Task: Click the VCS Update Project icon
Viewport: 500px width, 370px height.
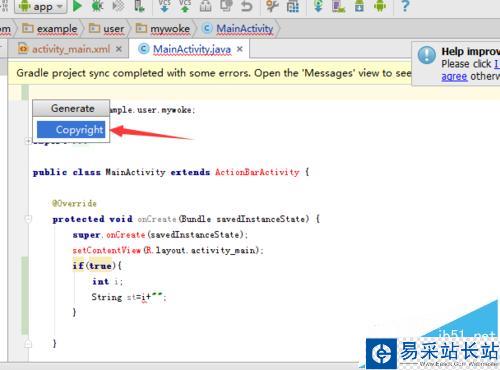Action: tap(164, 6)
